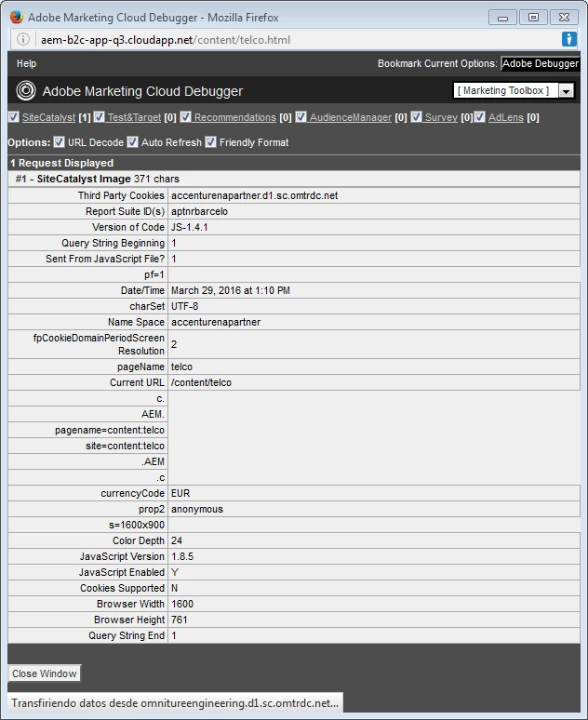Toggle the Test&Target checkbox

(x=99, y=117)
